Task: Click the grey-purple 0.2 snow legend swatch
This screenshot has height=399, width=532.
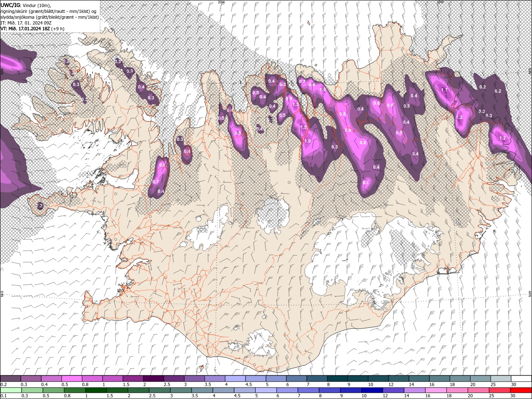Action: [10, 379]
